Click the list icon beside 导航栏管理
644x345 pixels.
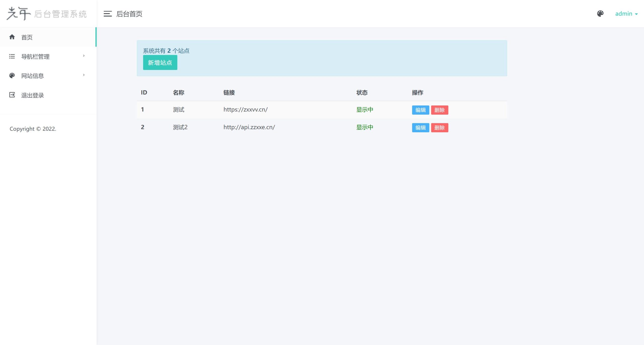pyautogui.click(x=12, y=56)
